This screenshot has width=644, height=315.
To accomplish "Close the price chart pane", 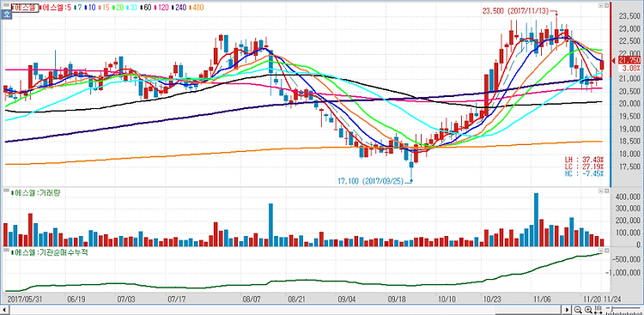I will click(x=606, y=6).
